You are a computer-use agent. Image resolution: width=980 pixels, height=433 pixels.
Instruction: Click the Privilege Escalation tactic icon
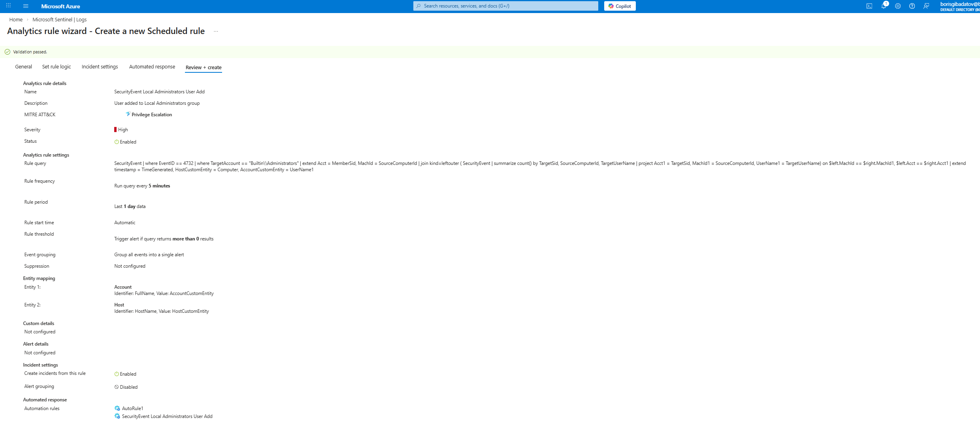click(x=128, y=114)
